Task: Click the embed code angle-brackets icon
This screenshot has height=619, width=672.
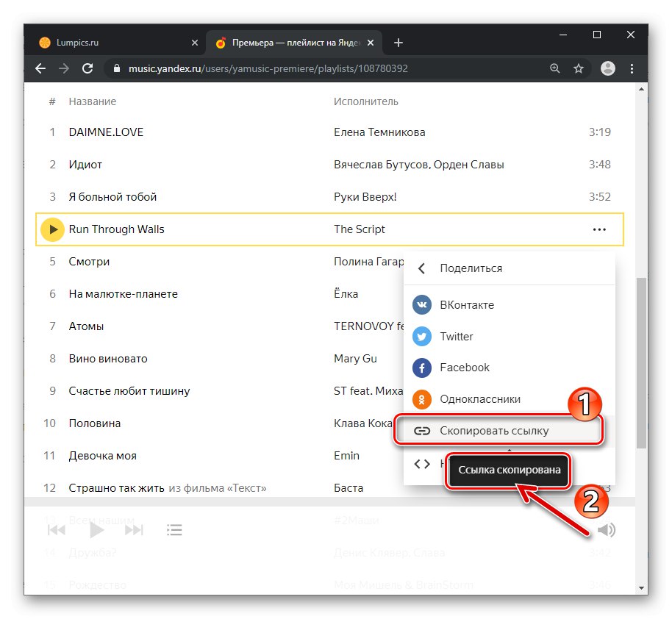Action: 422,464
